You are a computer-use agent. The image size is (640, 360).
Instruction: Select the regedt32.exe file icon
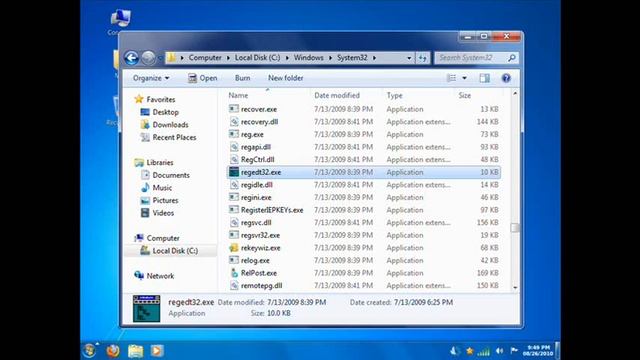click(x=233, y=172)
